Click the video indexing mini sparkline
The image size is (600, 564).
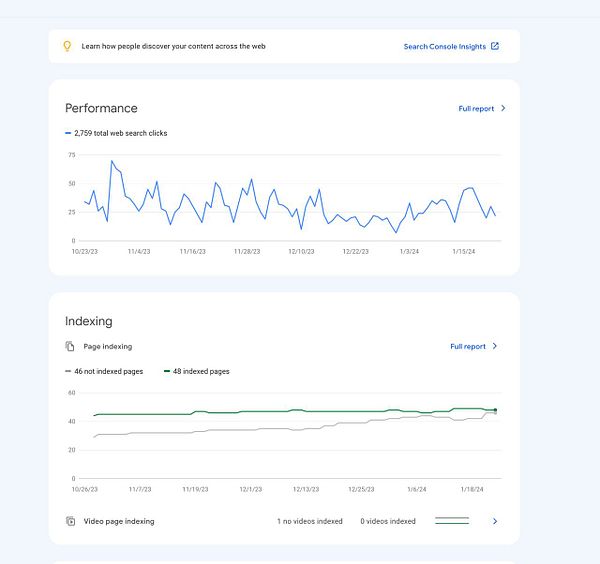[452, 521]
